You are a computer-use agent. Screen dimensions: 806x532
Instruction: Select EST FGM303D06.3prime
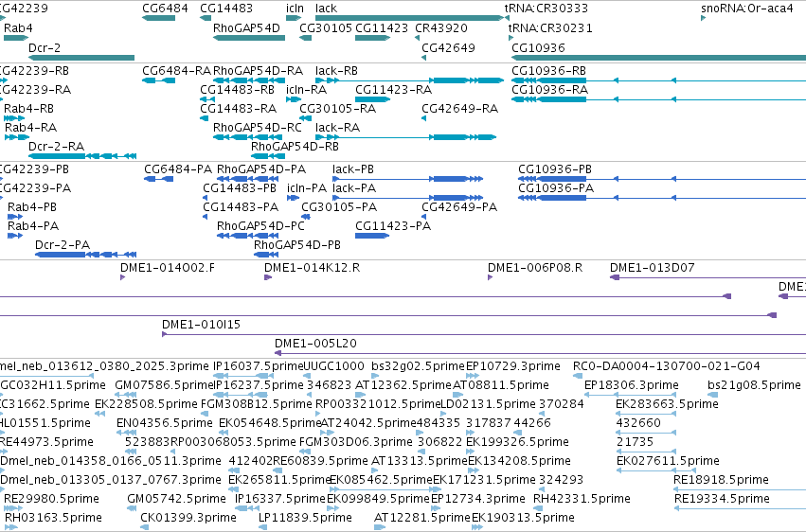point(303,452)
